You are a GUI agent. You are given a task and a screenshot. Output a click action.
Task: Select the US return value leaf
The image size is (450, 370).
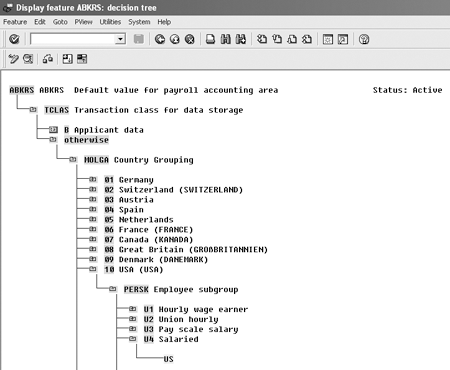168,359
